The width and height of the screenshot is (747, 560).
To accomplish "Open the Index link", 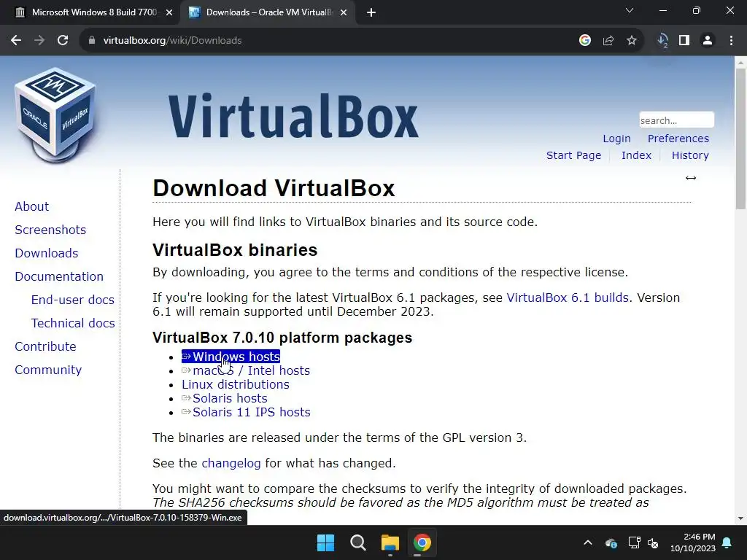I will pyautogui.click(x=636, y=155).
